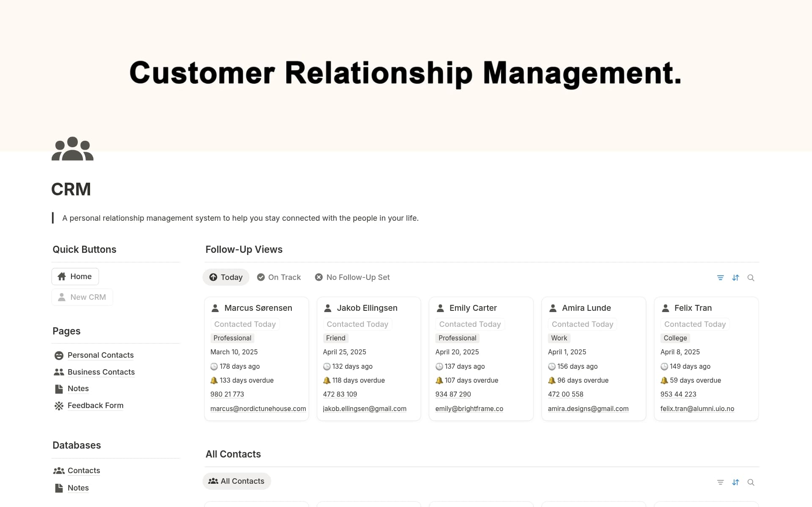The width and height of the screenshot is (812, 507).
Task: Open Marcus Sørensen's contact card
Action: click(x=258, y=308)
